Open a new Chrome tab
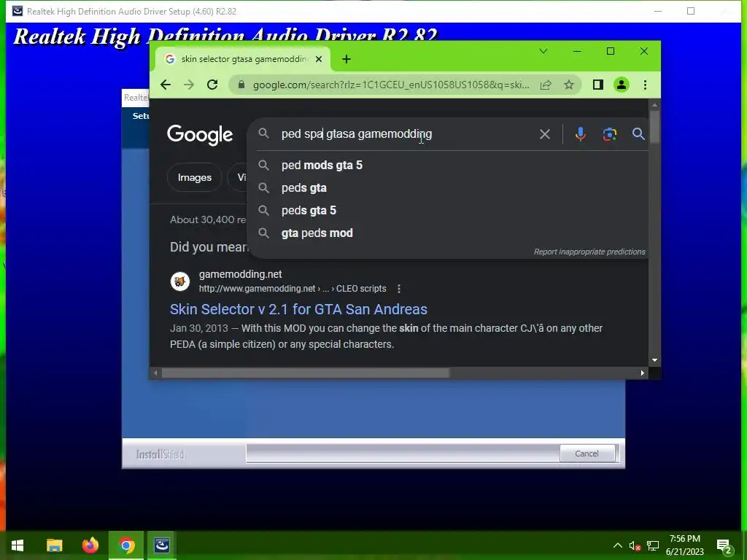747x560 pixels. pyautogui.click(x=347, y=59)
